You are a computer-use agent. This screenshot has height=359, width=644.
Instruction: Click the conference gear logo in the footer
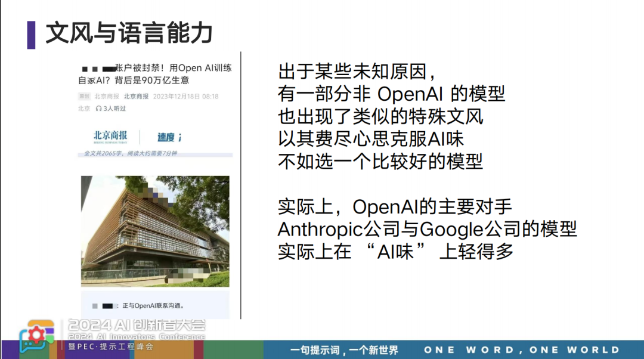coord(36,336)
